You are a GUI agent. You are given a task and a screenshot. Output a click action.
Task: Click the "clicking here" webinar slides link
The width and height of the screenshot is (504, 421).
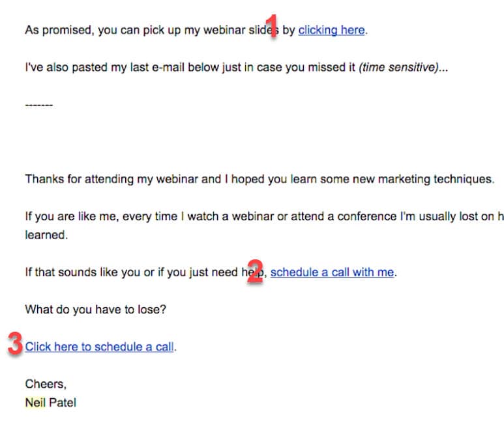click(331, 30)
